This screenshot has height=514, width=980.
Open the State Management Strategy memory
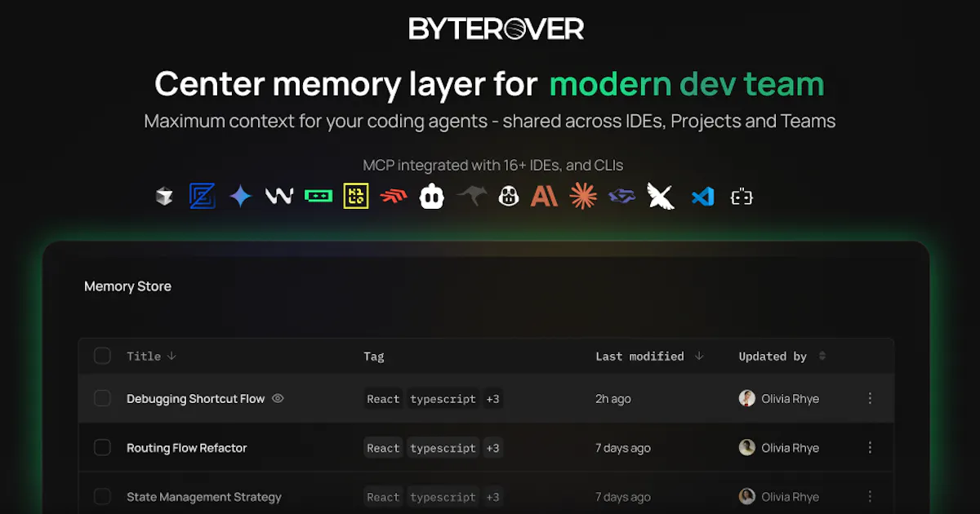pyautogui.click(x=204, y=497)
